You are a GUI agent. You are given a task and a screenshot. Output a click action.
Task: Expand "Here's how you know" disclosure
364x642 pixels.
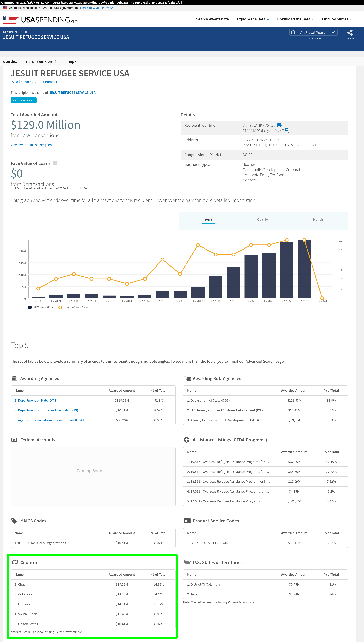(96, 8)
